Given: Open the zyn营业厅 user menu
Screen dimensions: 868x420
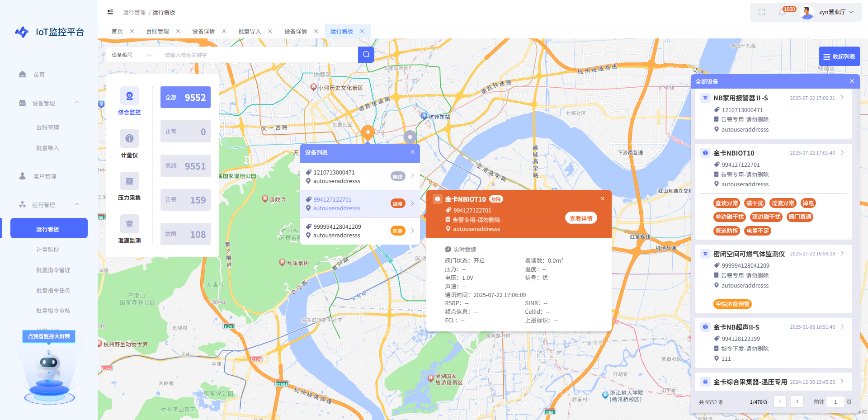Looking at the screenshot, I should [x=835, y=12].
